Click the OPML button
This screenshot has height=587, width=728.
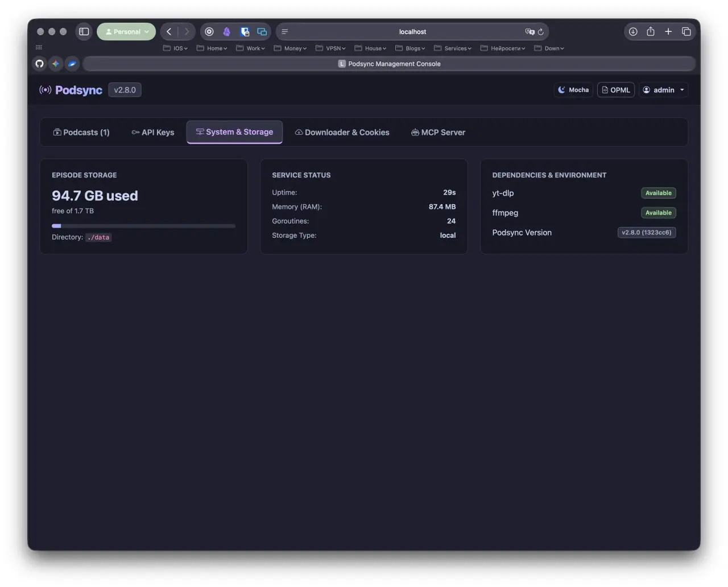[x=616, y=90]
